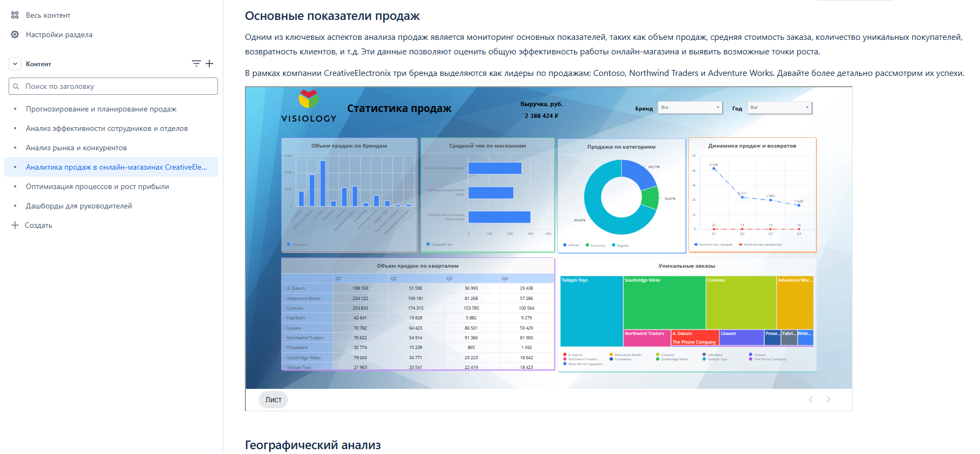Open "Оптимизация процессов и рост прибыли"
Viewport: 980px width, 454px height.
pyautogui.click(x=97, y=186)
